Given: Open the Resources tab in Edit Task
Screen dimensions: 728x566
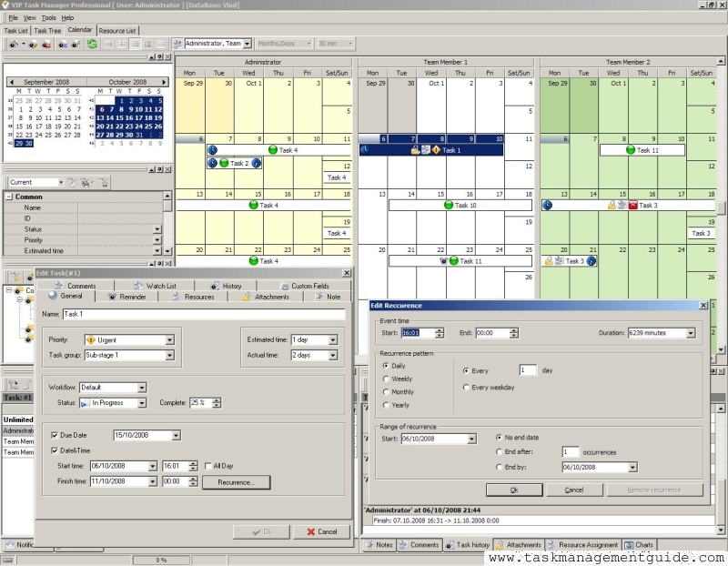Looking at the screenshot, I should pyautogui.click(x=193, y=297).
